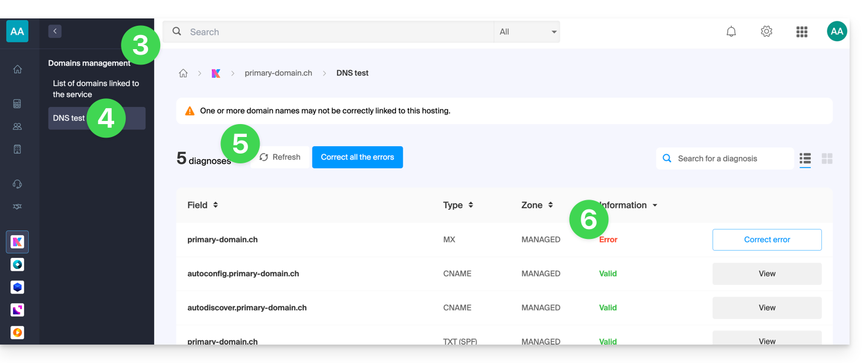Open the apps grid launcher

(801, 32)
